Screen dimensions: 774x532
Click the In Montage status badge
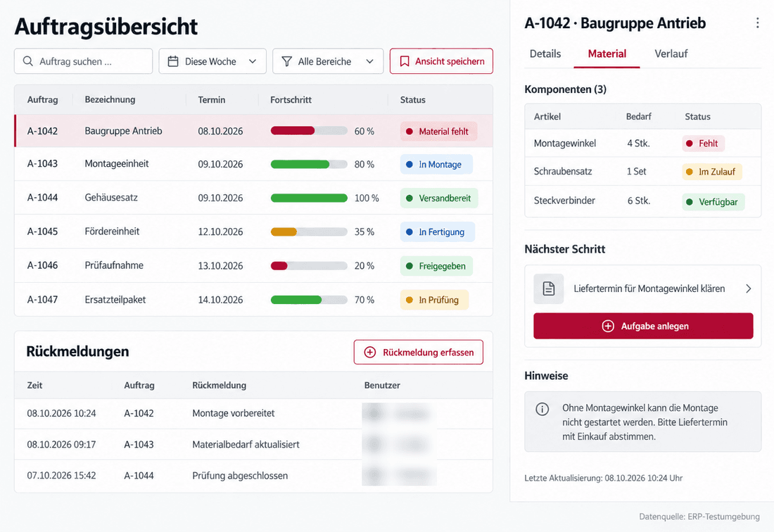[x=436, y=165]
